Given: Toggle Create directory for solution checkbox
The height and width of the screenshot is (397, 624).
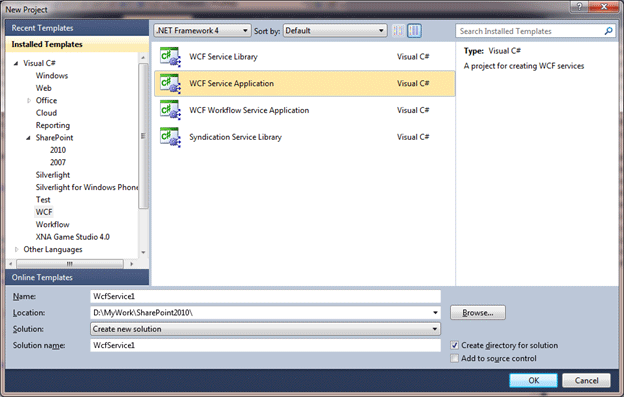Looking at the screenshot, I should pyautogui.click(x=454, y=345).
